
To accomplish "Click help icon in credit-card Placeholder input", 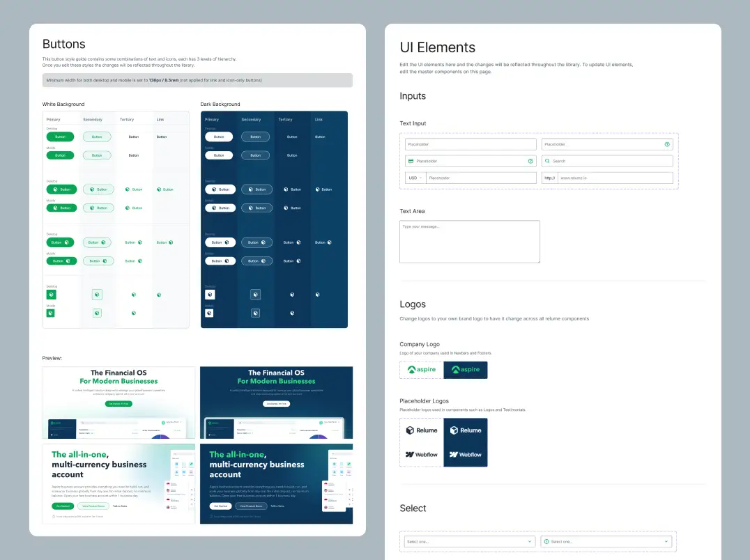I will 530,161.
